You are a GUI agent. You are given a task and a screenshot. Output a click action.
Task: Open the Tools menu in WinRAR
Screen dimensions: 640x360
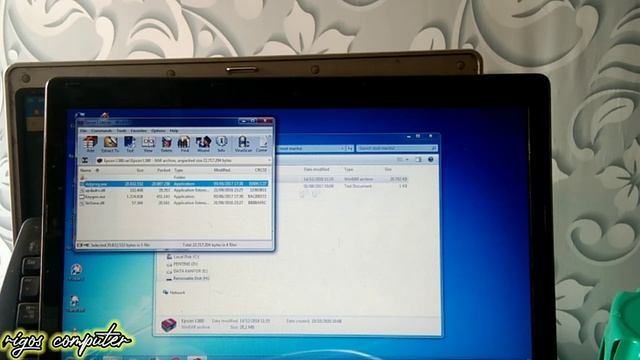point(122,131)
